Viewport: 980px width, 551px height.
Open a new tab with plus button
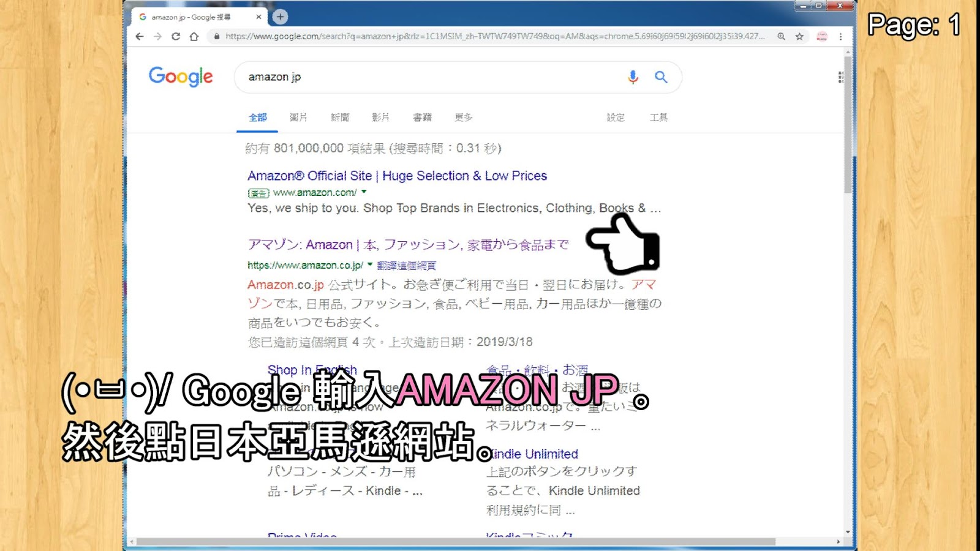280,17
